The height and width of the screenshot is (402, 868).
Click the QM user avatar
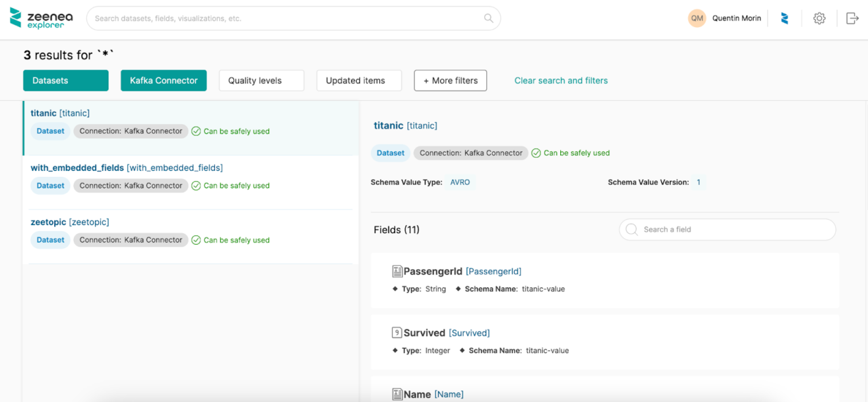(696, 18)
